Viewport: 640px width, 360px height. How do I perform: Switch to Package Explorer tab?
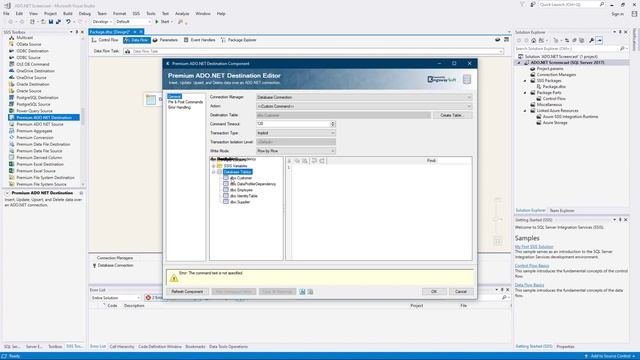click(238, 40)
